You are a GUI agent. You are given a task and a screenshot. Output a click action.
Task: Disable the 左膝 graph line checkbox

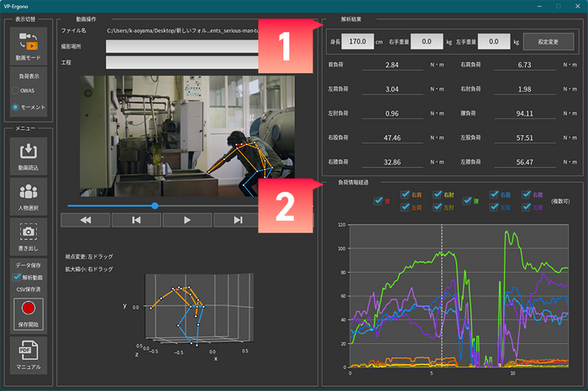point(527,207)
